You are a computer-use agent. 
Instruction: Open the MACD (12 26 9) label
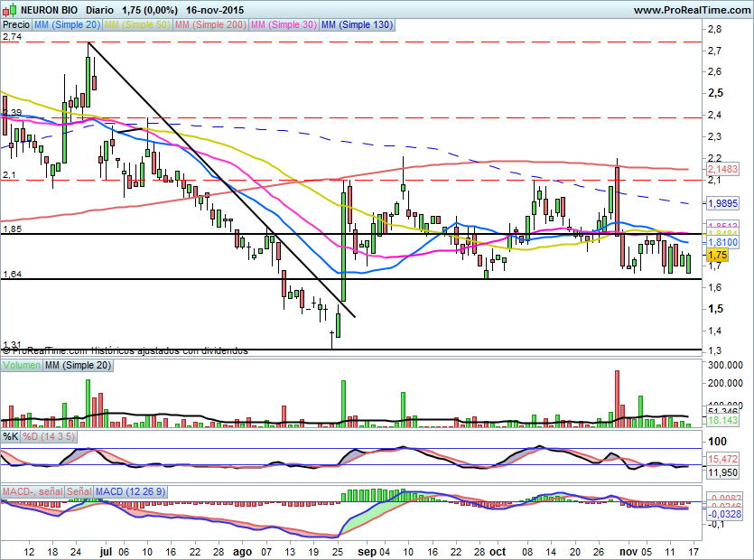130,490
